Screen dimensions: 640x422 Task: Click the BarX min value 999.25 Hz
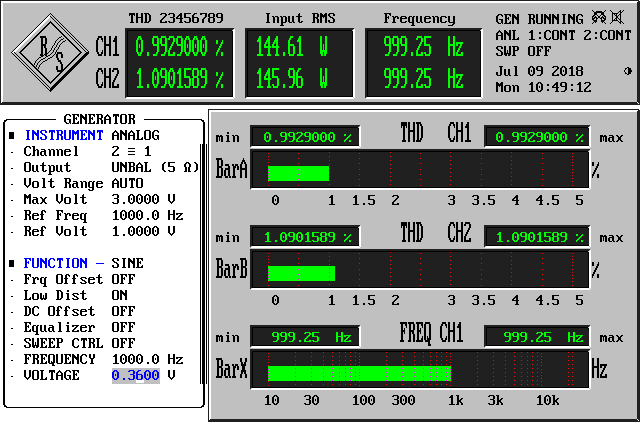point(305,337)
